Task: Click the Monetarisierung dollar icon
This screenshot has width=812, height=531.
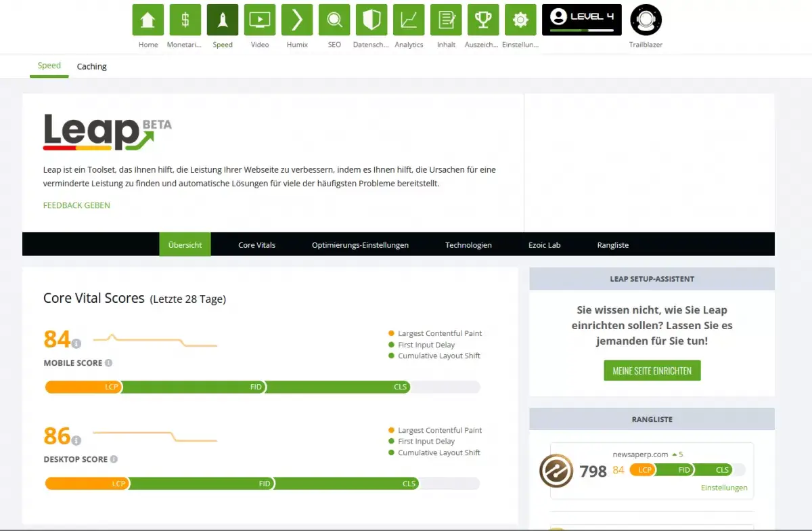Action: (x=185, y=20)
